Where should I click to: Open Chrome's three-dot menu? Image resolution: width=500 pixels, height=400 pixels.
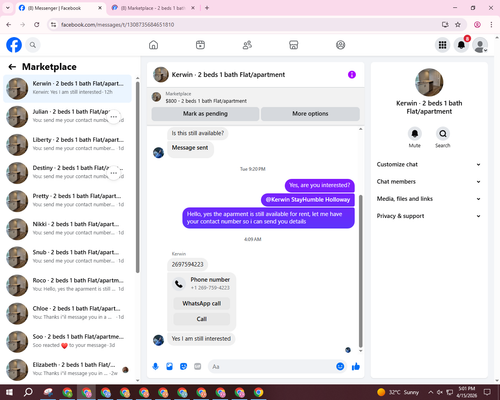click(491, 24)
